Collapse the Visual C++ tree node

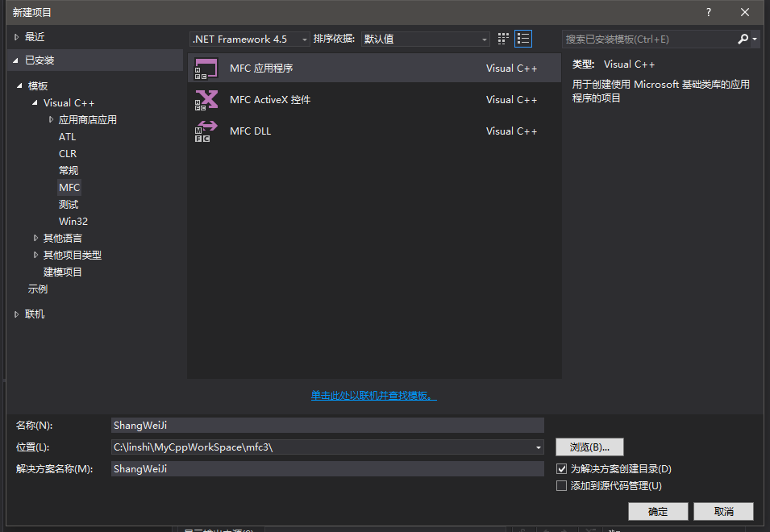[35, 102]
